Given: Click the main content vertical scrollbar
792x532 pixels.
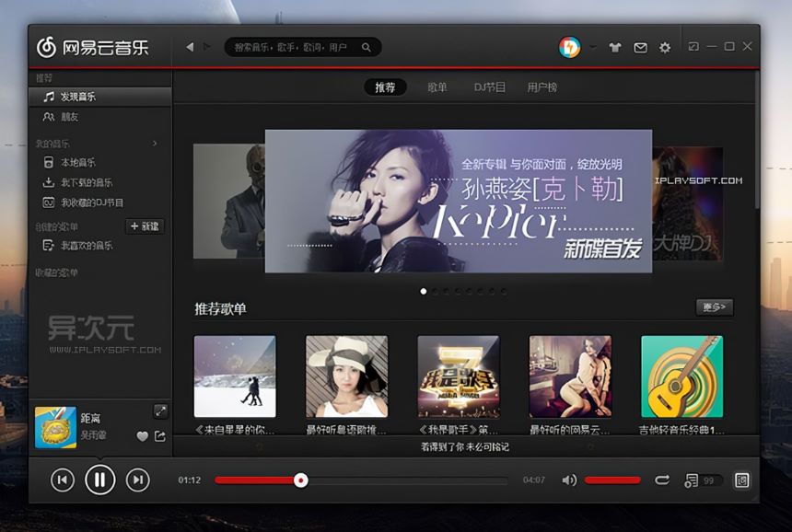Looking at the screenshot, I should point(757,140).
